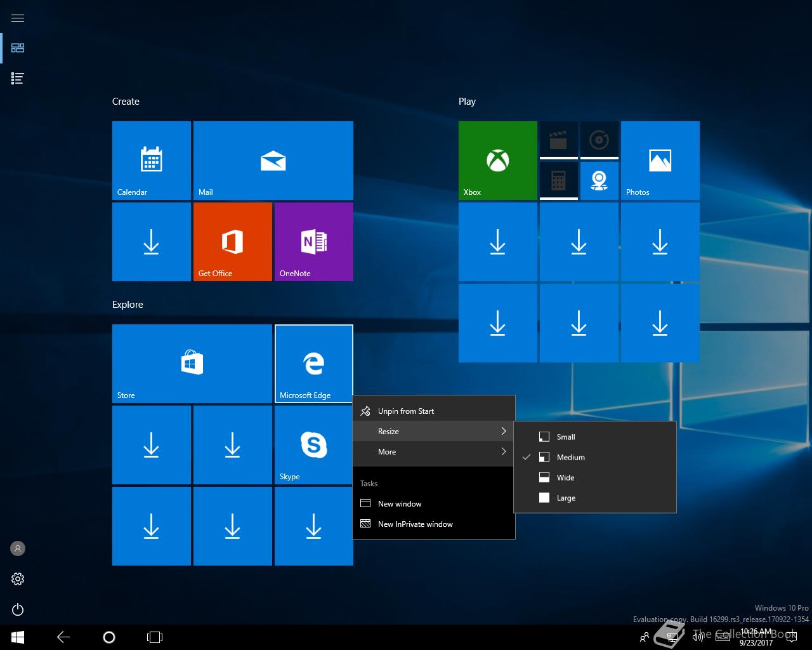Tap the taskbar Back arrow
This screenshot has width=812, height=650.
point(63,637)
